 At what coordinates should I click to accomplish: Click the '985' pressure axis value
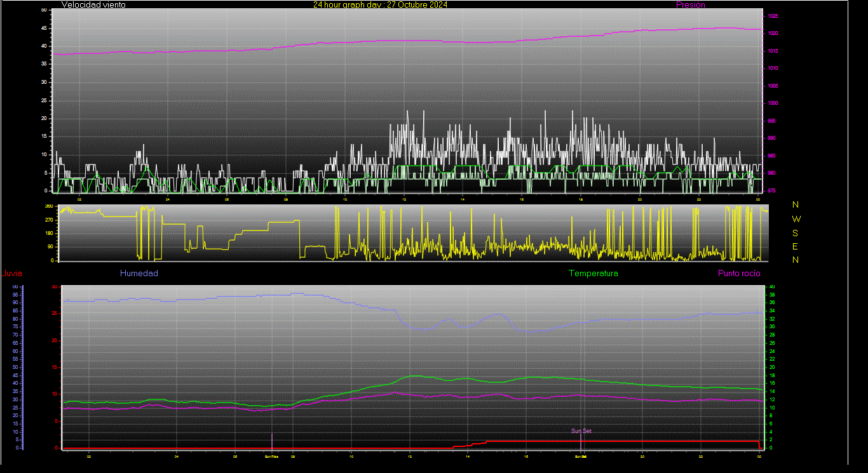[x=771, y=156]
